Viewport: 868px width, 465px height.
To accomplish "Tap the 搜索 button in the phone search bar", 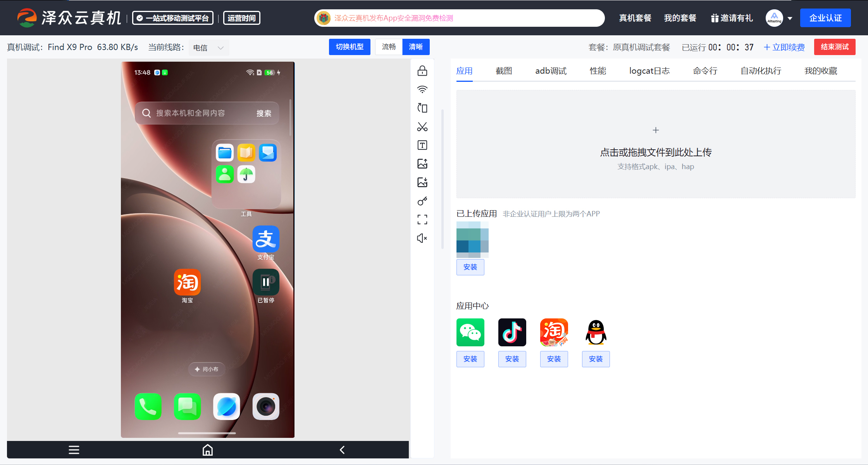I will (x=264, y=113).
